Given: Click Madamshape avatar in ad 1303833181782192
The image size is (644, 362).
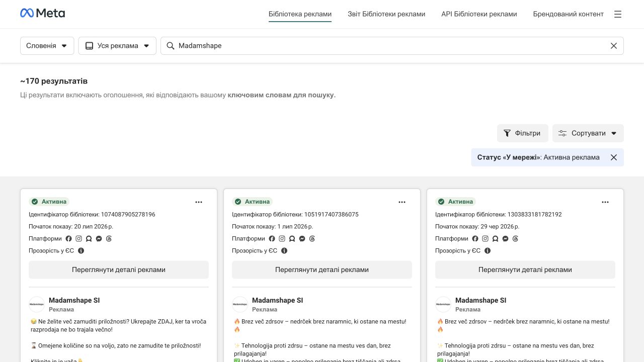Looking at the screenshot, I should coord(443,305).
